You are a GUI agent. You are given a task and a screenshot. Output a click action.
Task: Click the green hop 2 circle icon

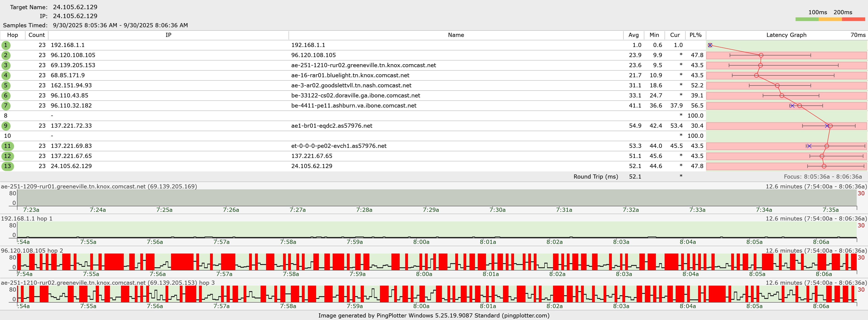6,55
